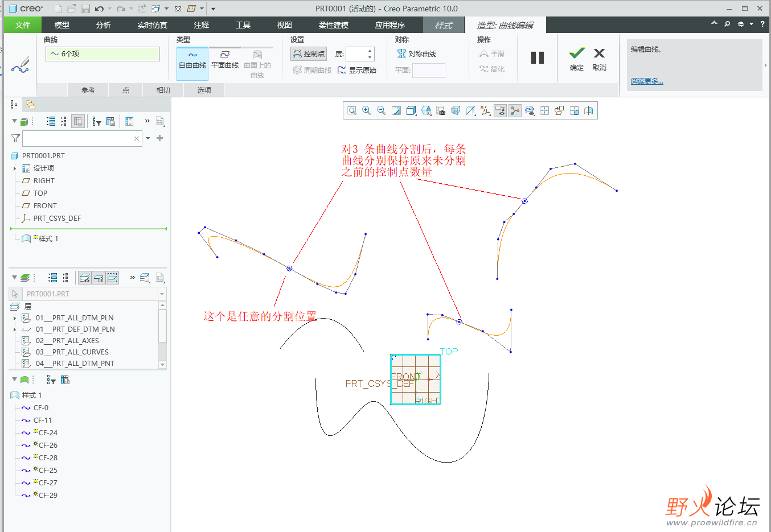Viewport: 771px width, 532px height.
Task: Open the 文件 File menu
Action: (x=23, y=25)
